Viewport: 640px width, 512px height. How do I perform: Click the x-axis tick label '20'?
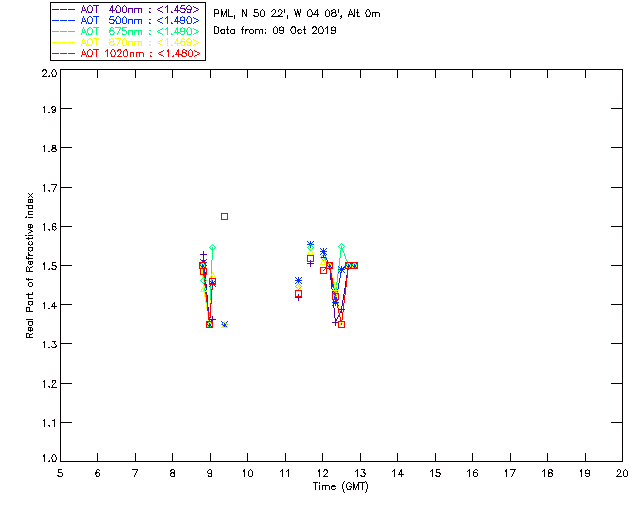pyautogui.click(x=622, y=473)
